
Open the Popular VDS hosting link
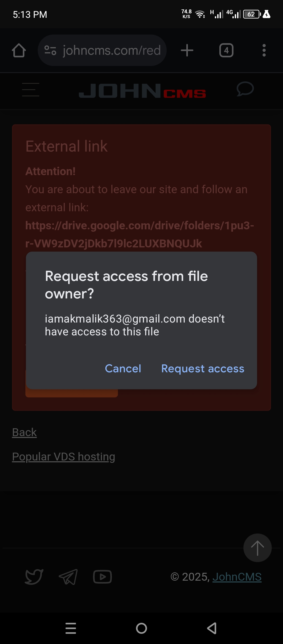tap(64, 457)
